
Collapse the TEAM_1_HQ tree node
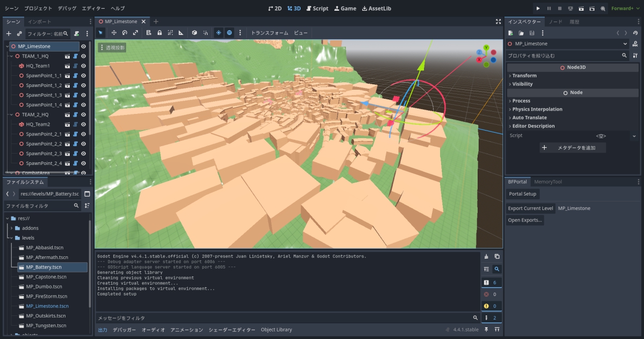12,56
